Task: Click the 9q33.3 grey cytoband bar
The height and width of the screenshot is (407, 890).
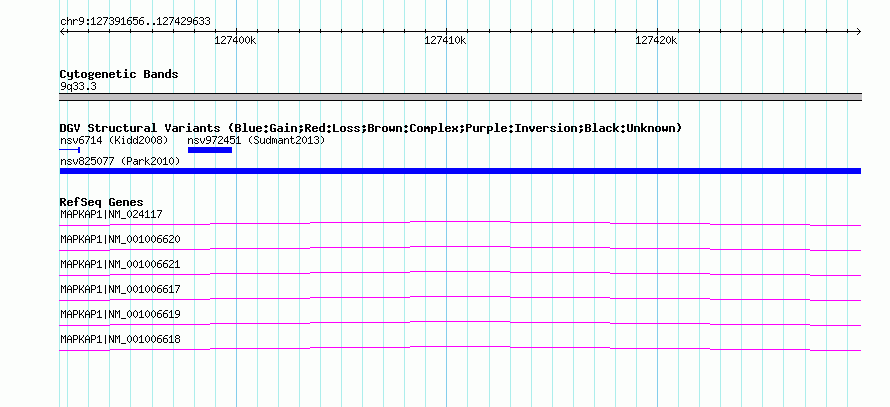Action: point(460,97)
